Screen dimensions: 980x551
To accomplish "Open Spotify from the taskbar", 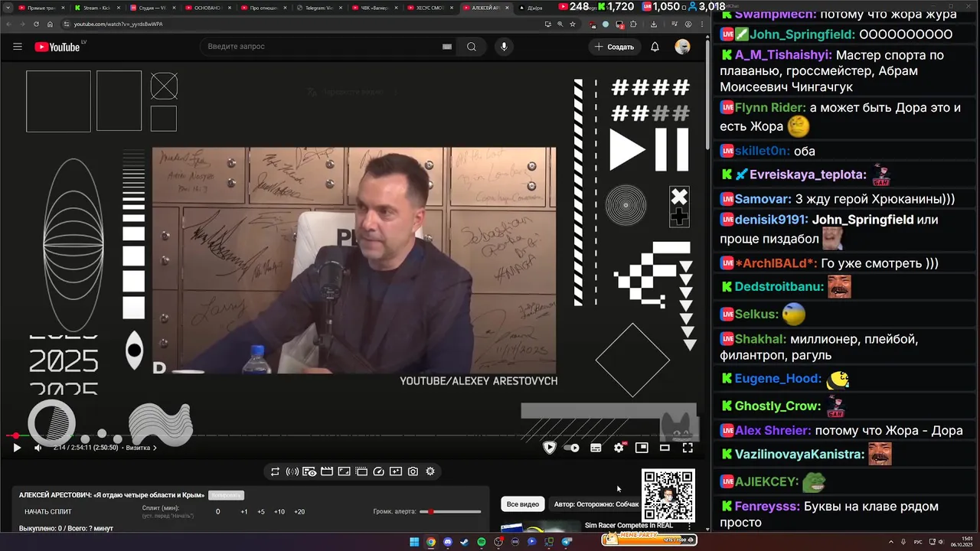I will click(x=481, y=542).
